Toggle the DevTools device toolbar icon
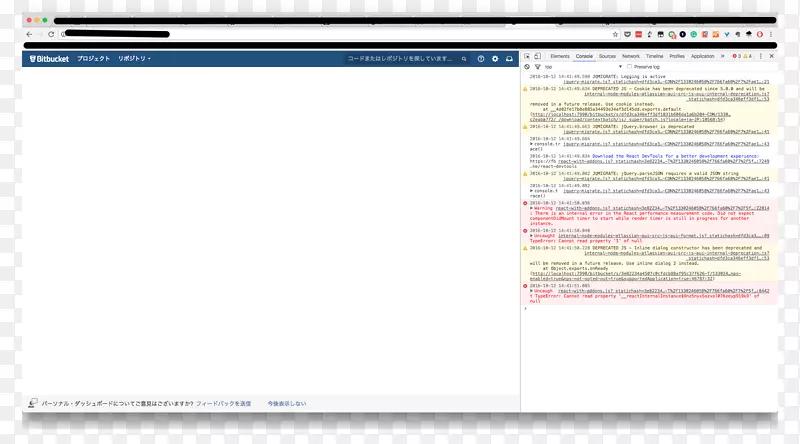The height and width of the screenshot is (444, 800). (539, 56)
